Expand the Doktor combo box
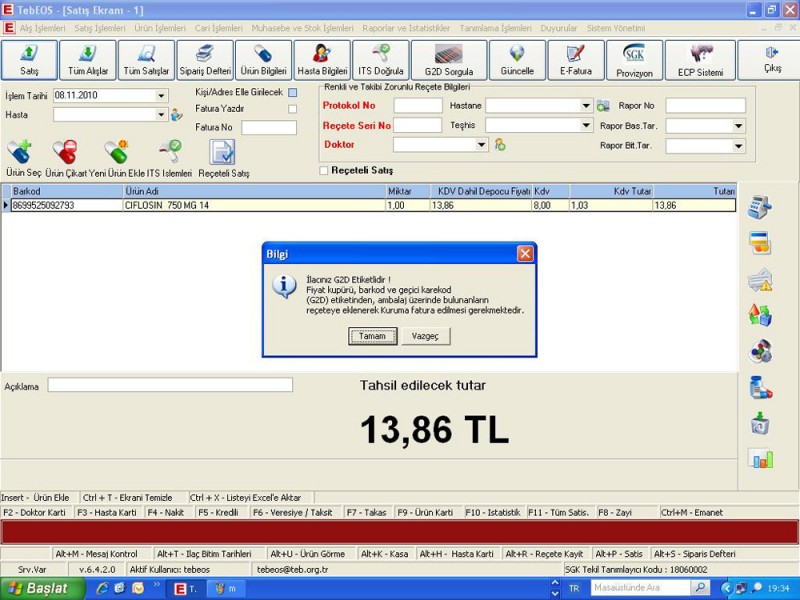The width and height of the screenshot is (800, 600). coord(482,145)
